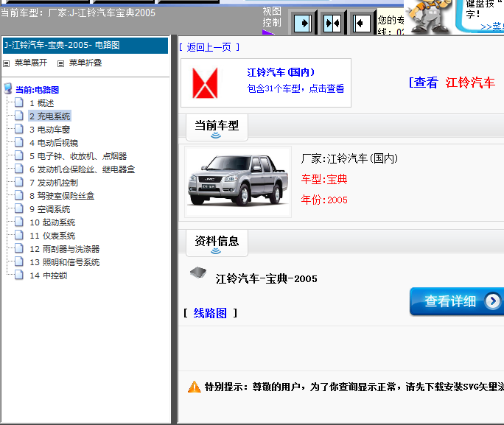Open tree item 6 发动机仓保险丝、继电器盒

pyautogui.click(x=83, y=169)
